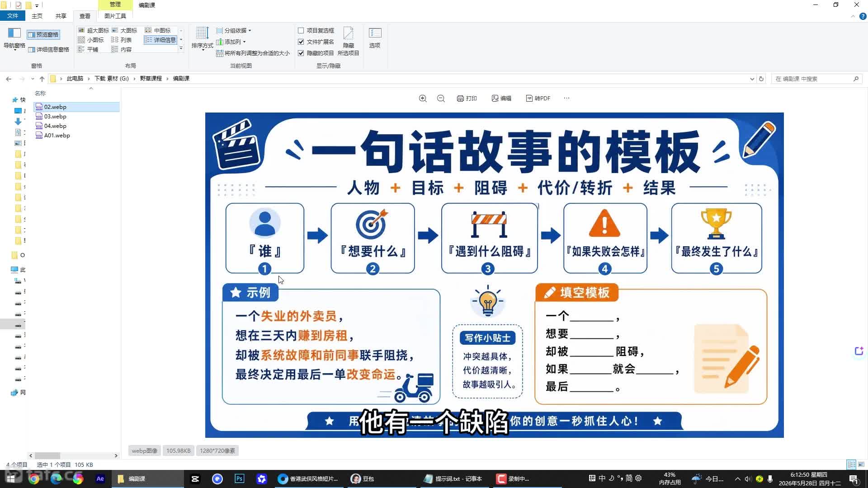Open the preview more options ellipsis
The width and height of the screenshot is (868, 488).
point(566,98)
